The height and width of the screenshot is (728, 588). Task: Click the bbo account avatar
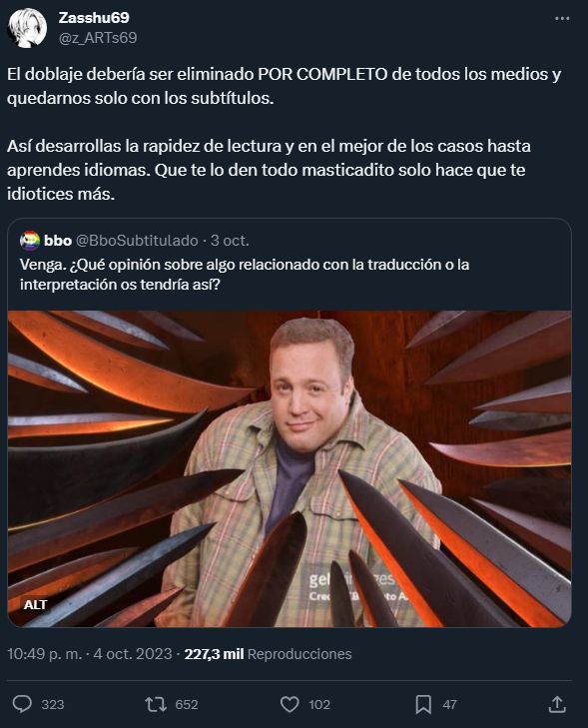point(30,241)
